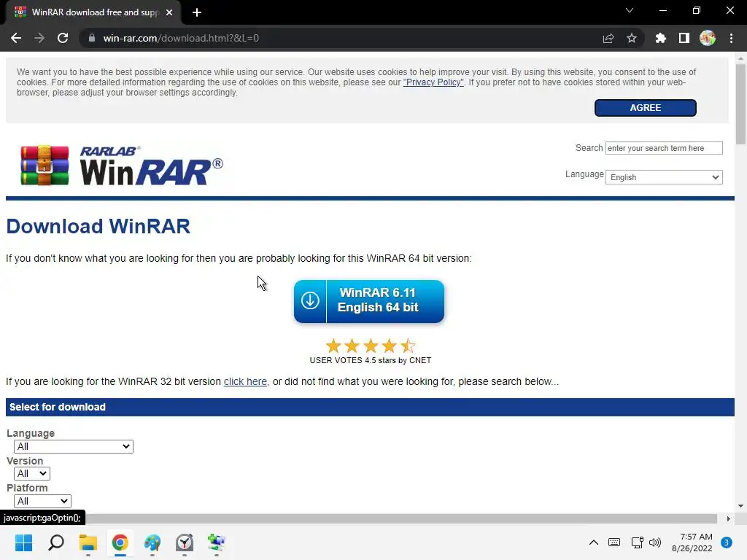Expand the Language filter dropdown

click(74, 446)
